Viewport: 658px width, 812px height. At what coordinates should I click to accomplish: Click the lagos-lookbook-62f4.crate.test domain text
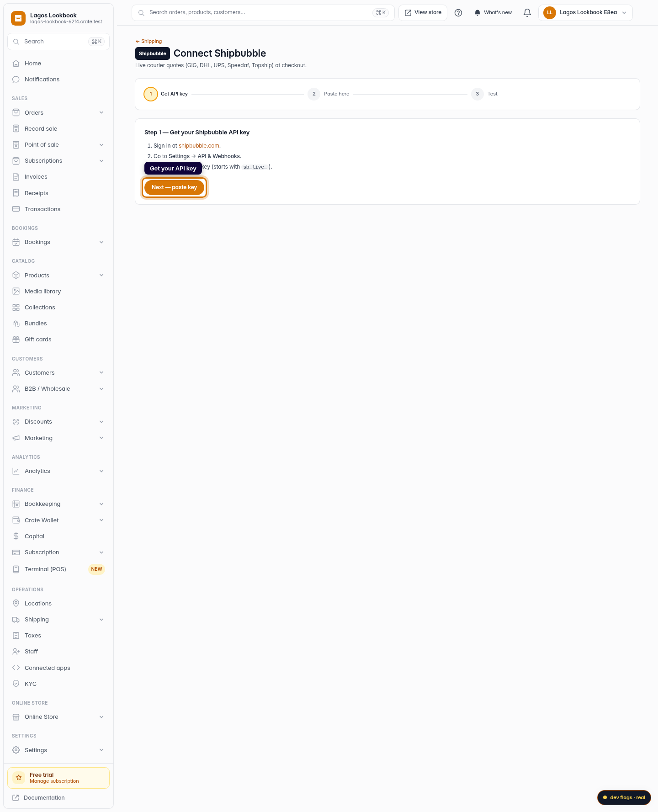pos(66,22)
